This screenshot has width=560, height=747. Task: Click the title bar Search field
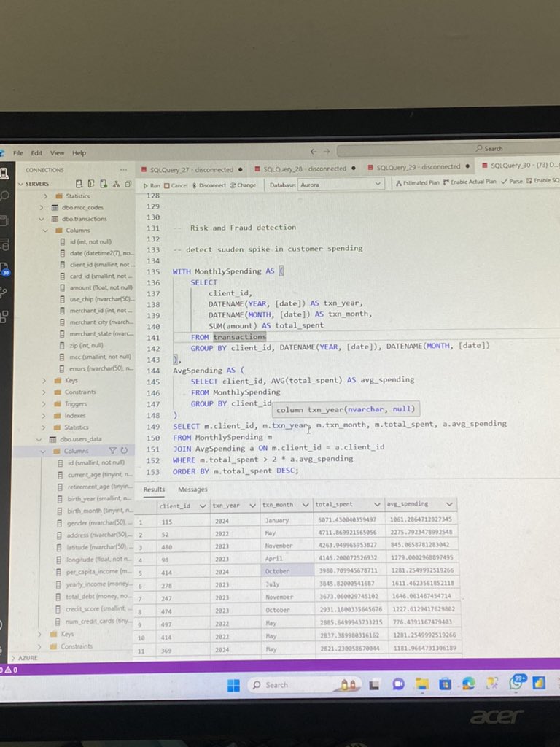(x=448, y=150)
